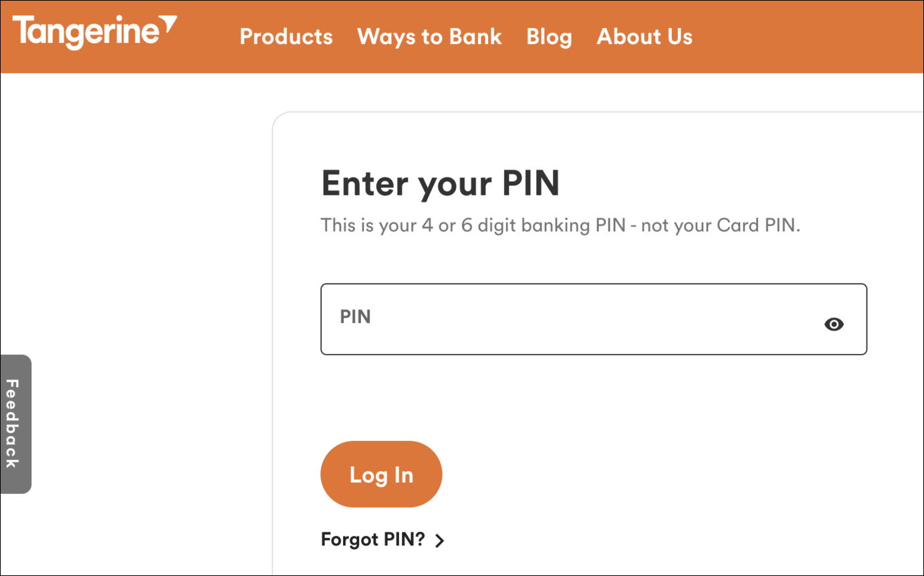Open the Ways to Bank menu
The image size is (924, 576).
[429, 36]
